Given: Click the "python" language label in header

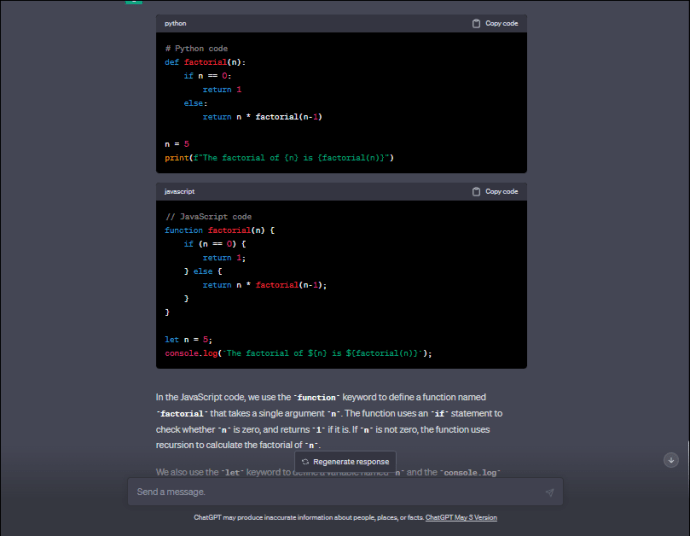Looking at the screenshot, I should tap(175, 23).
